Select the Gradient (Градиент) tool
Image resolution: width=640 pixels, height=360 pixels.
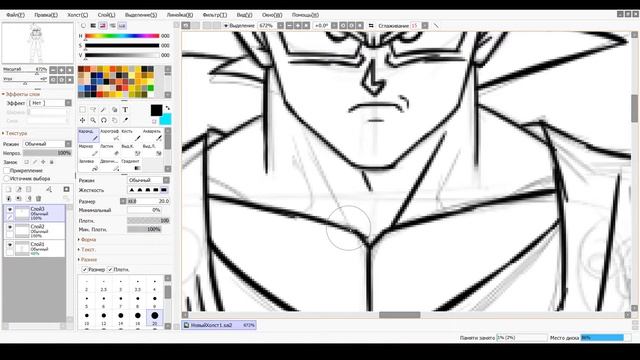tap(131, 165)
